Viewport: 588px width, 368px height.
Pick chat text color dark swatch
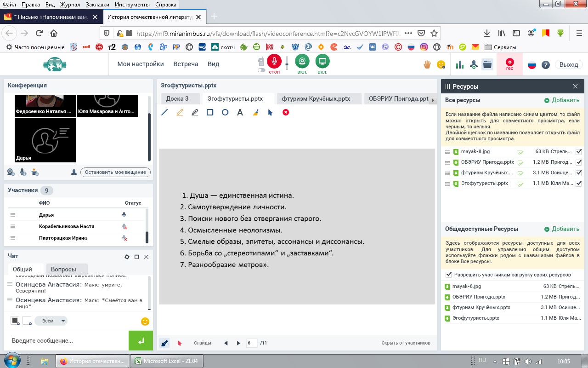tap(15, 321)
